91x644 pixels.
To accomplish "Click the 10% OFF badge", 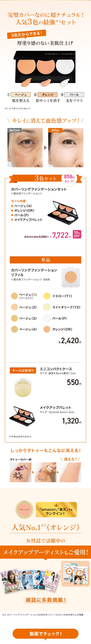I will pos(77,234).
